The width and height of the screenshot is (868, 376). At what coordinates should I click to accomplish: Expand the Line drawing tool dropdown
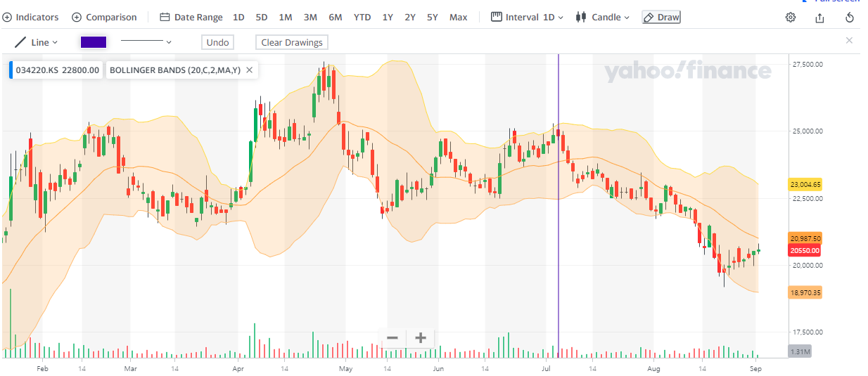(37, 42)
